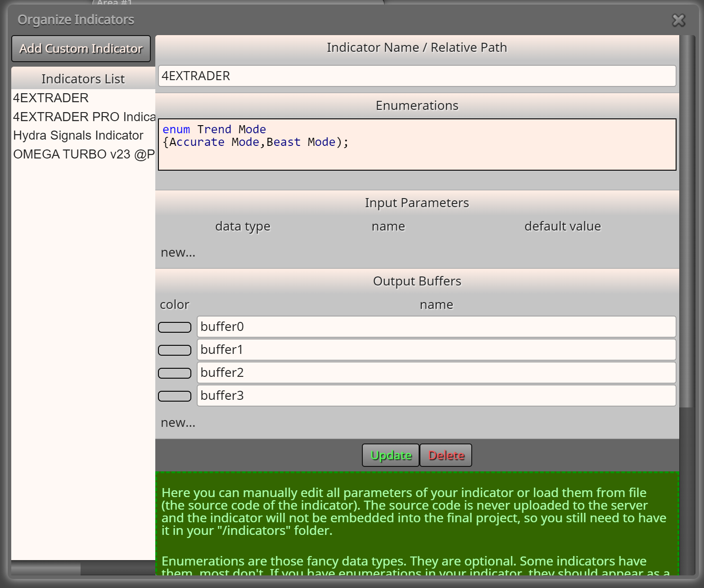
Task: Edit the buffer1 name field
Action: pyautogui.click(x=436, y=349)
